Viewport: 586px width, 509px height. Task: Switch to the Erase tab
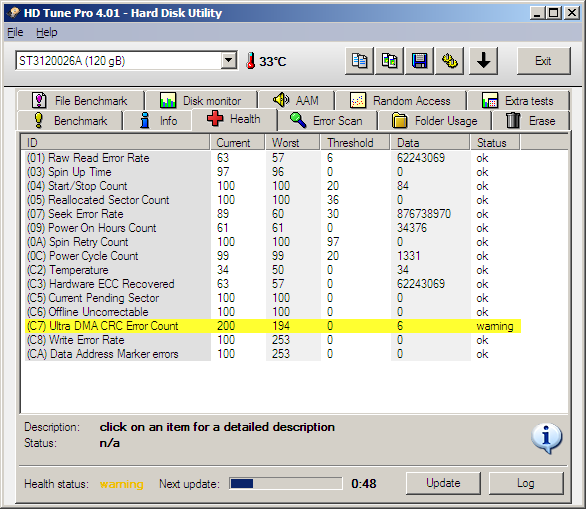pos(531,121)
